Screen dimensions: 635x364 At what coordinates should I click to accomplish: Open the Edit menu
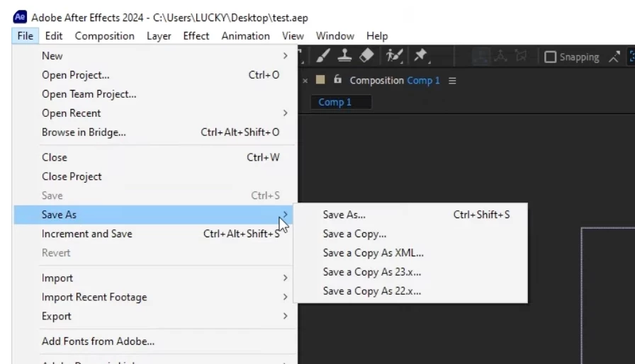[x=54, y=36]
